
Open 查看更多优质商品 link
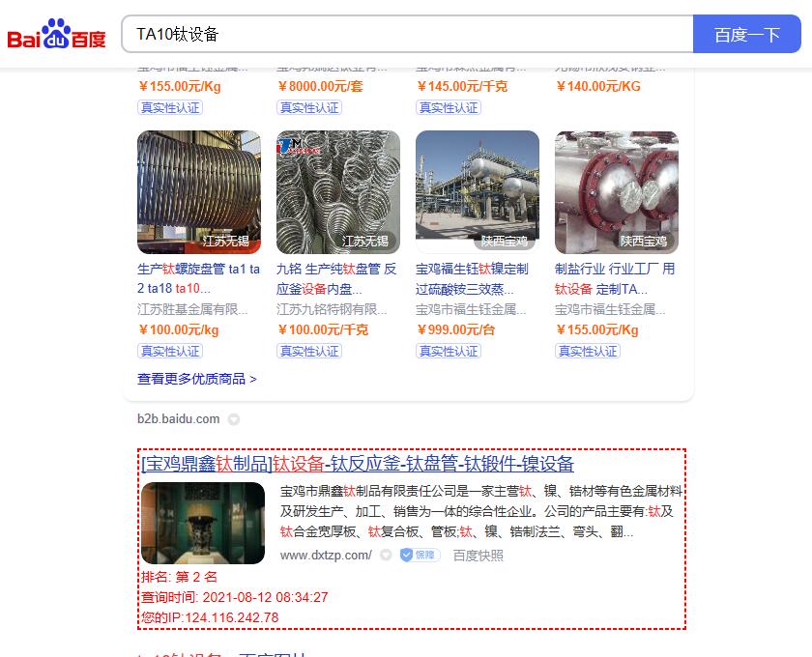pyautogui.click(x=197, y=379)
